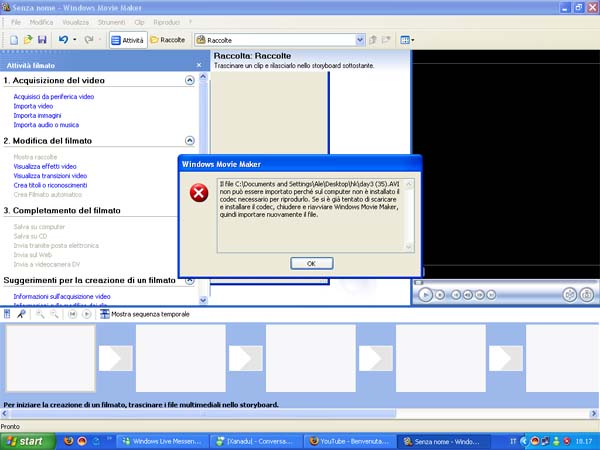This screenshot has width=600, height=450.
Task: Open Informazioni sull'acquisizione video link
Action: [62, 297]
